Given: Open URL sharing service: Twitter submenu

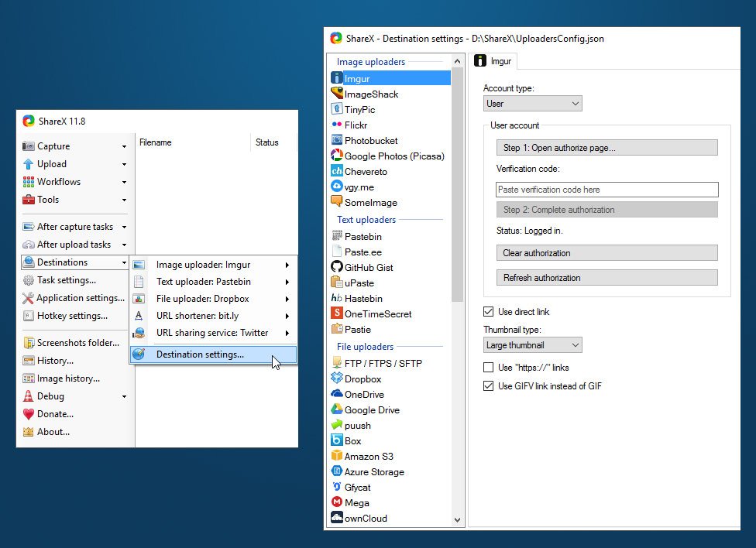Looking at the screenshot, I should coord(213,333).
